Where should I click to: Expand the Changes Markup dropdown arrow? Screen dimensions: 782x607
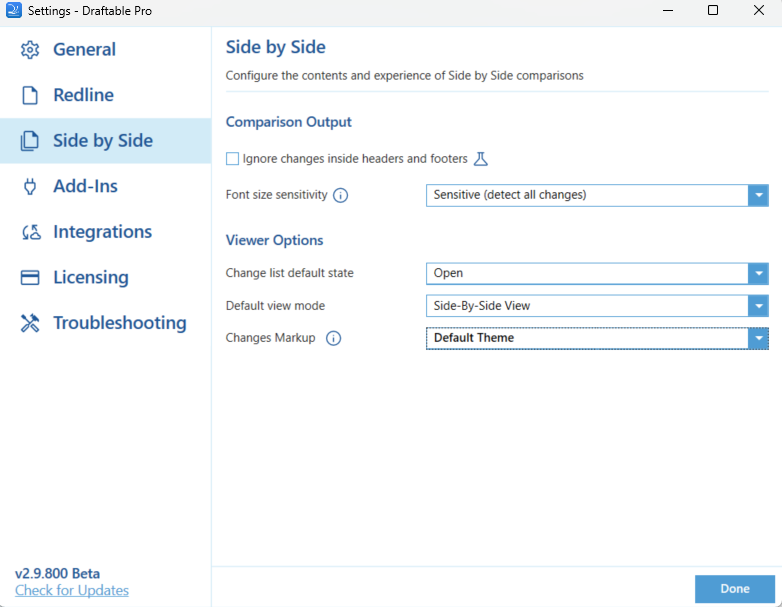point(758,338)
